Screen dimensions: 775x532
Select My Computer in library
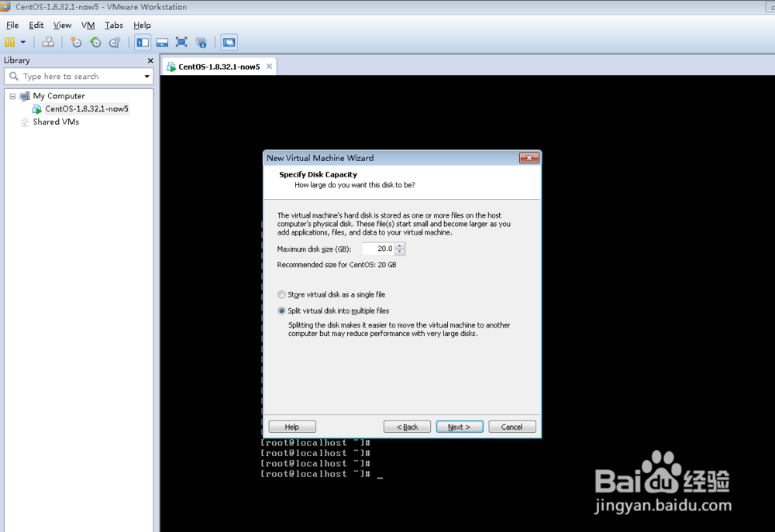pyautogui.click(x=59, y=96)
